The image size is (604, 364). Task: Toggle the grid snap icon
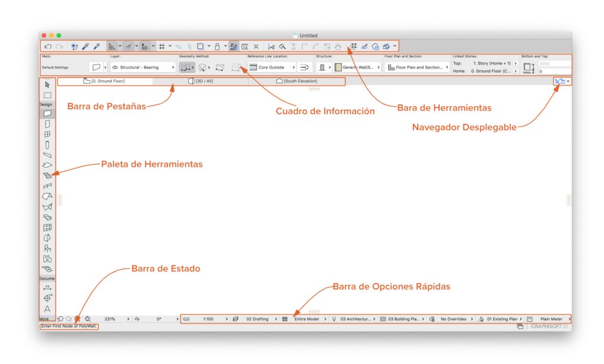(161, 46)
